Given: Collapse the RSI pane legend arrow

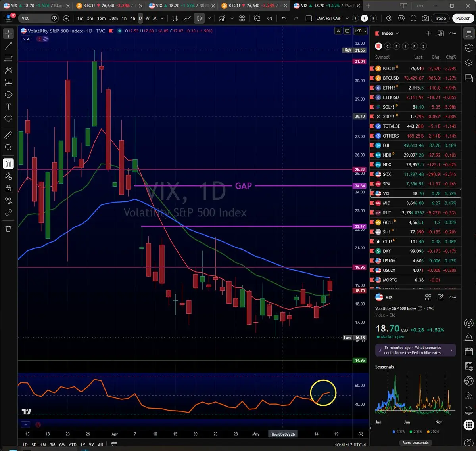Looking at the screenshot, I should coord(26,424).
